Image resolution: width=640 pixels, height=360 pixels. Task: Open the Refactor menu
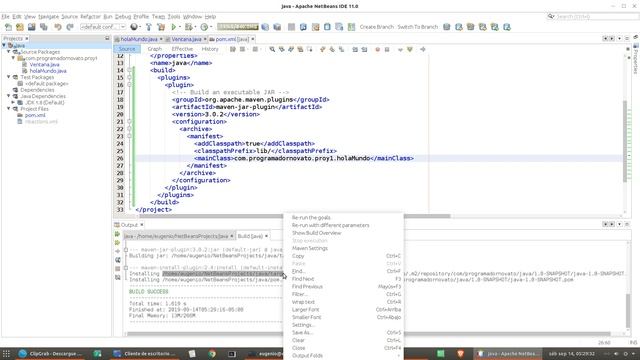click(x=90, y=17)
